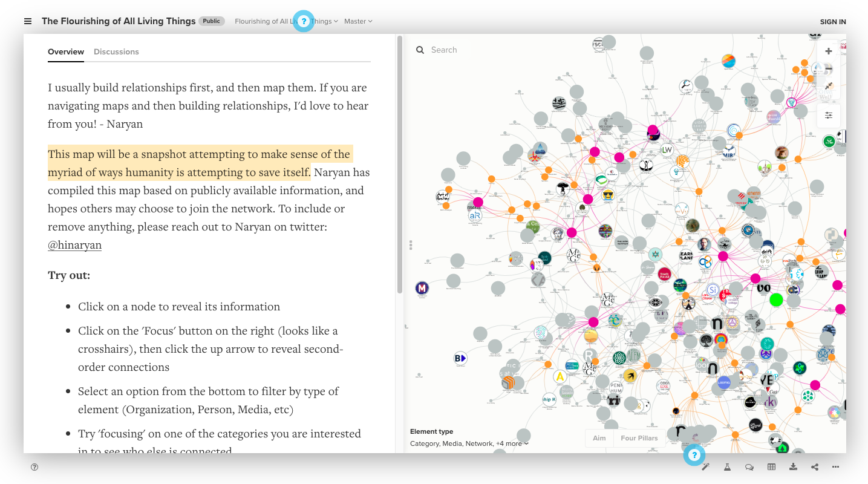
Task: Open the map settings sliders icon
Action: [x=829, y=115]
